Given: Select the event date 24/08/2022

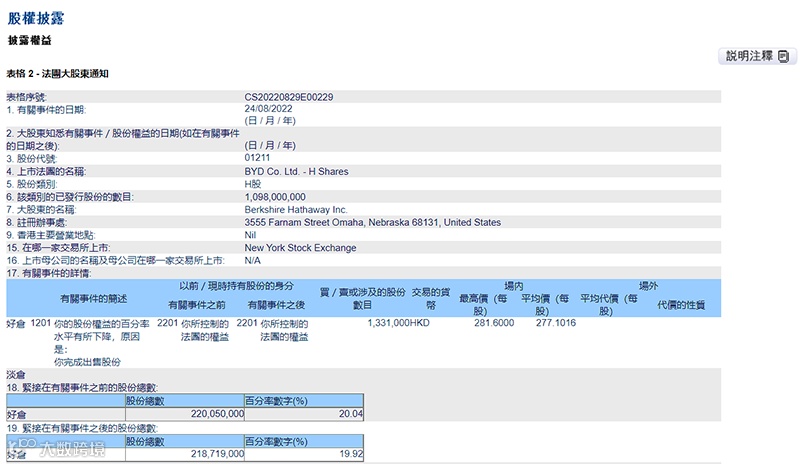Looking at the screenshot, I should 268,109.
